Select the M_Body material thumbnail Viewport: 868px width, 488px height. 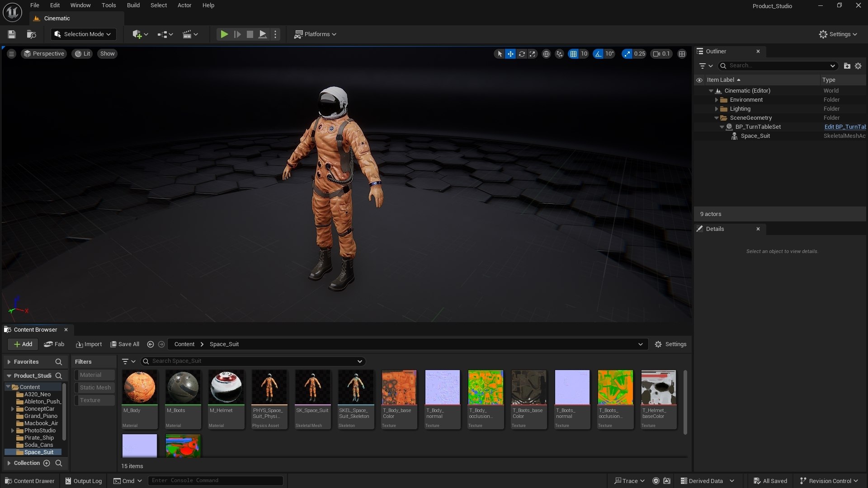(x=139, y=388)
